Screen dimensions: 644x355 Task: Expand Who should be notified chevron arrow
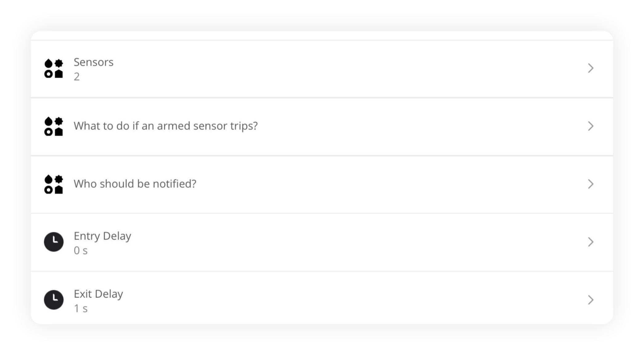pos(591,184)
